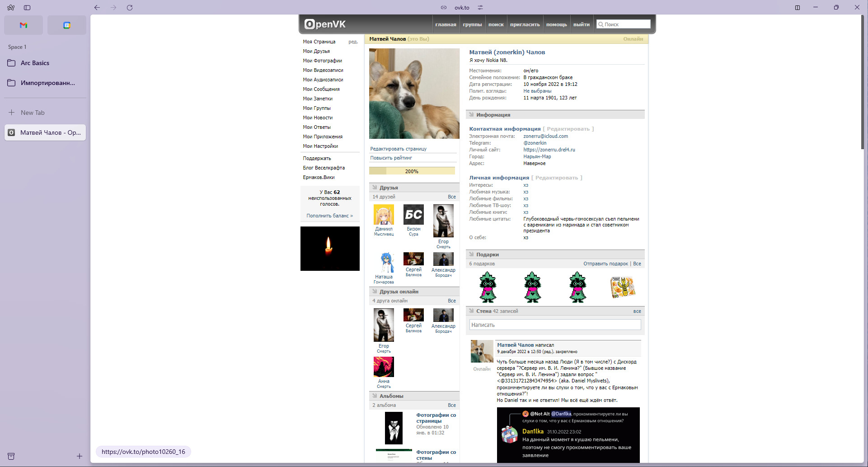Open Блог Веселкрафта link
This screenshot has height=467, width=868.
click(x=324, y=168)
